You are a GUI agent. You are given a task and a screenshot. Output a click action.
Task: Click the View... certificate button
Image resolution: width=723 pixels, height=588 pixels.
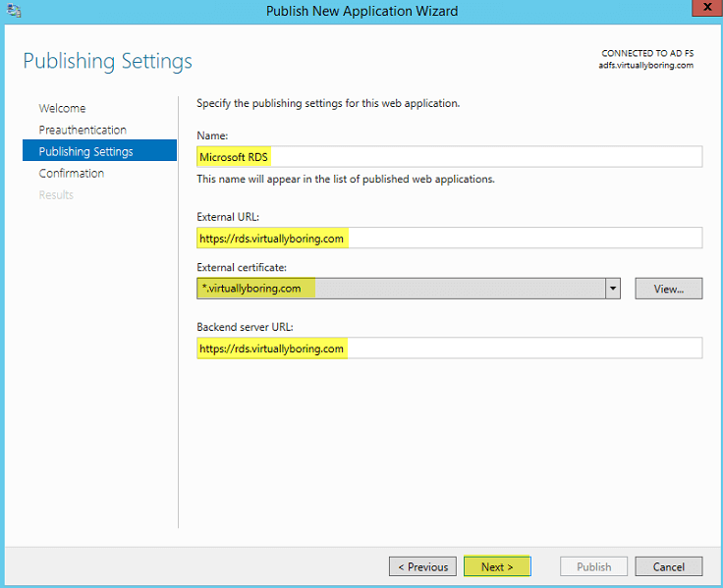(669, 289)
